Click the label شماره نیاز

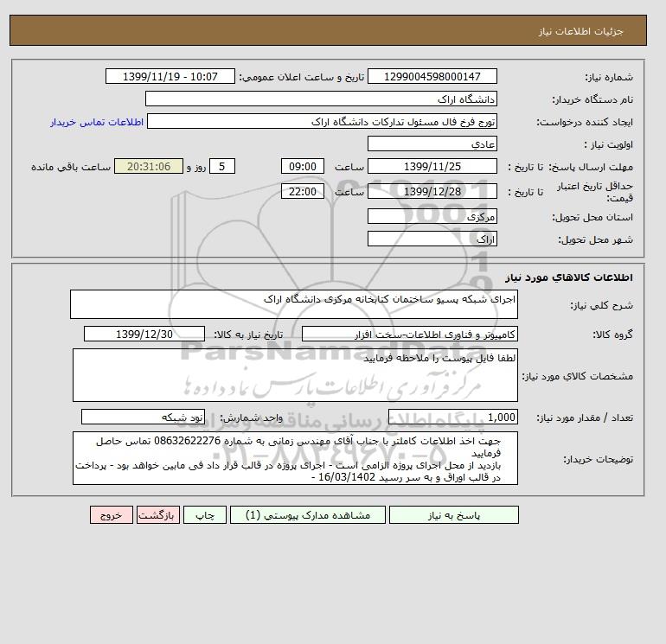(x=609, y=77)
